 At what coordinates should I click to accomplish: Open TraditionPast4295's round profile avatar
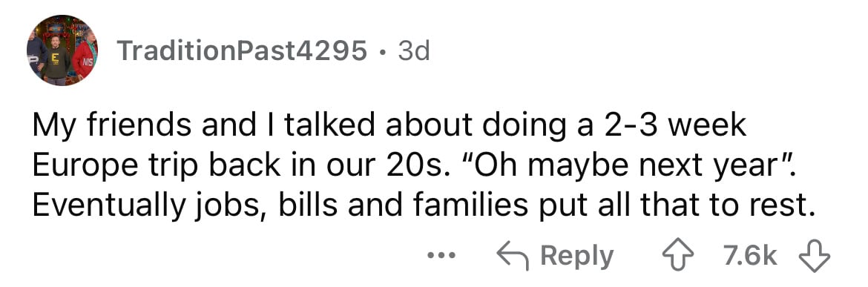coord(62,50)
